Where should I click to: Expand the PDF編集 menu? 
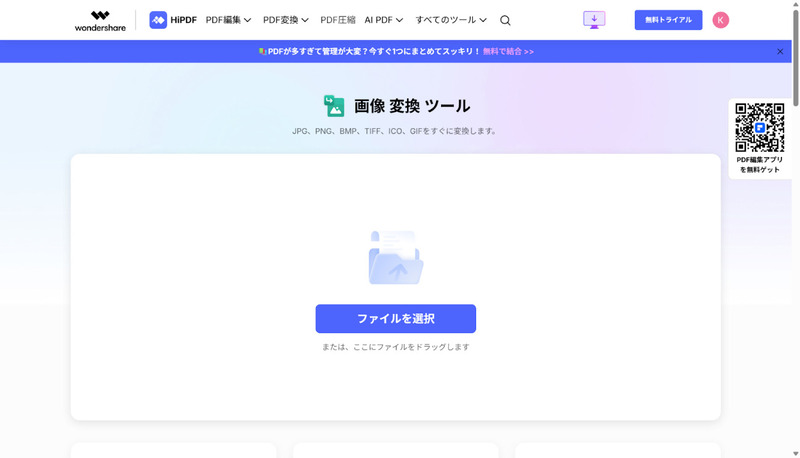pos(228,20)
